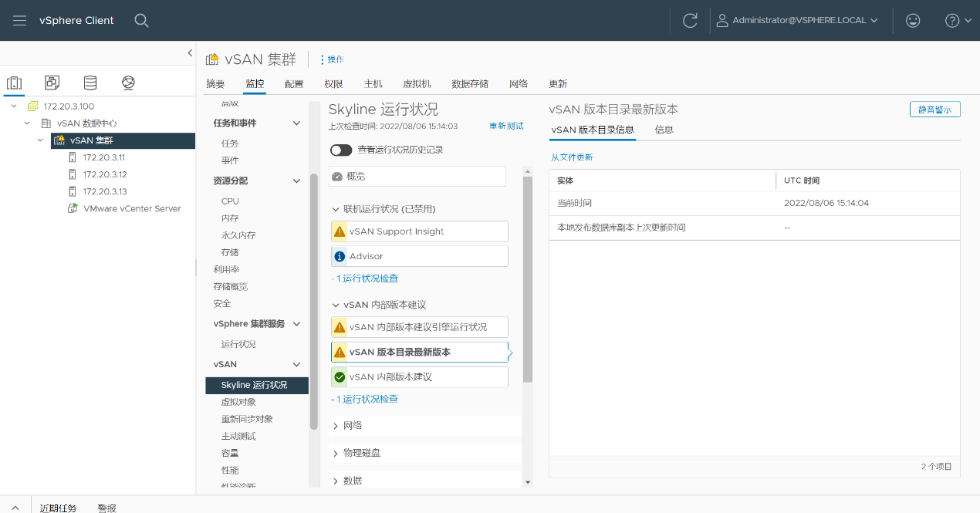Select host 172.20.3.11
The image size is (980, 513).
pyautogui.click(x=104, y=157)
